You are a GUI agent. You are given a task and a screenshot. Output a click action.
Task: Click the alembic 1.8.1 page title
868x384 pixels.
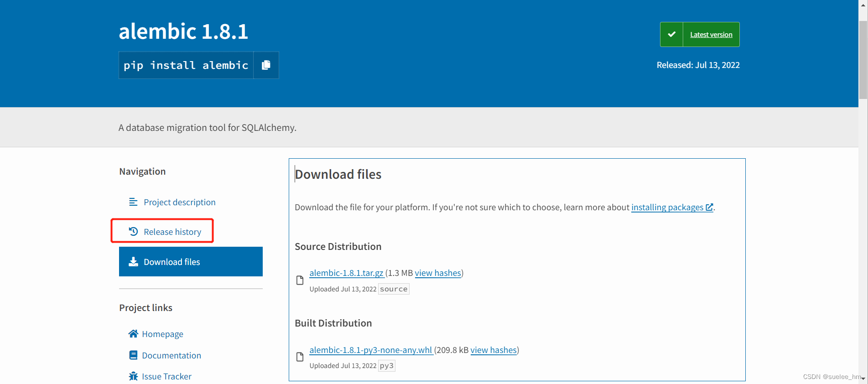(x=183, y=31)
